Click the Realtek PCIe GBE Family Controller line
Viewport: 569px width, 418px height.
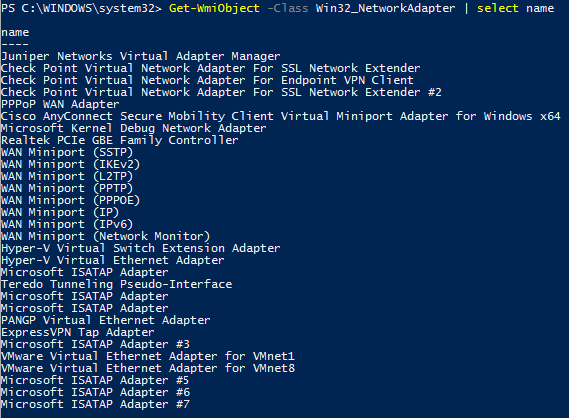[120, 140]
